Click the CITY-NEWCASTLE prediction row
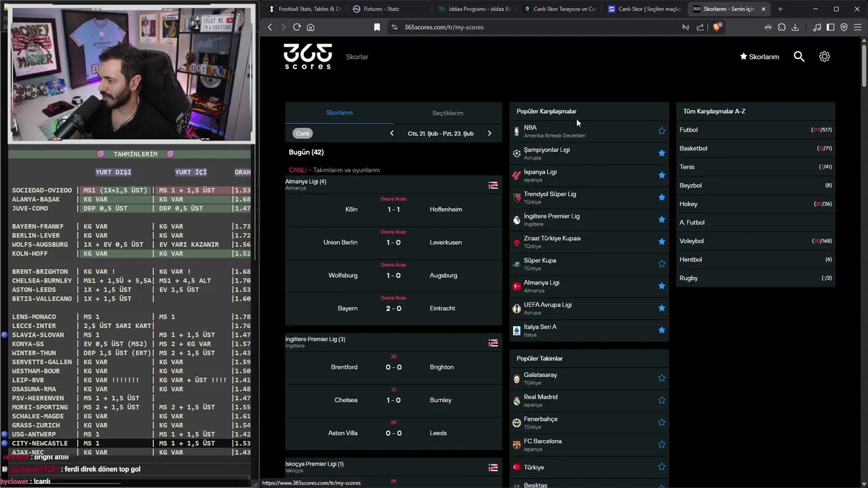This screenshot has width=868, height=488. (x=132, y=443)
